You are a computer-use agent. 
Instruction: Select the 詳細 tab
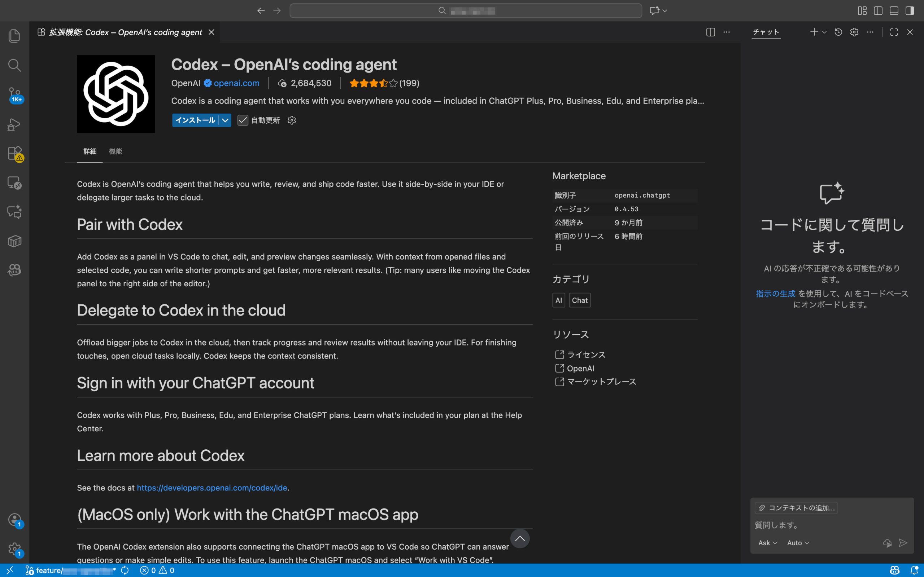90,151
